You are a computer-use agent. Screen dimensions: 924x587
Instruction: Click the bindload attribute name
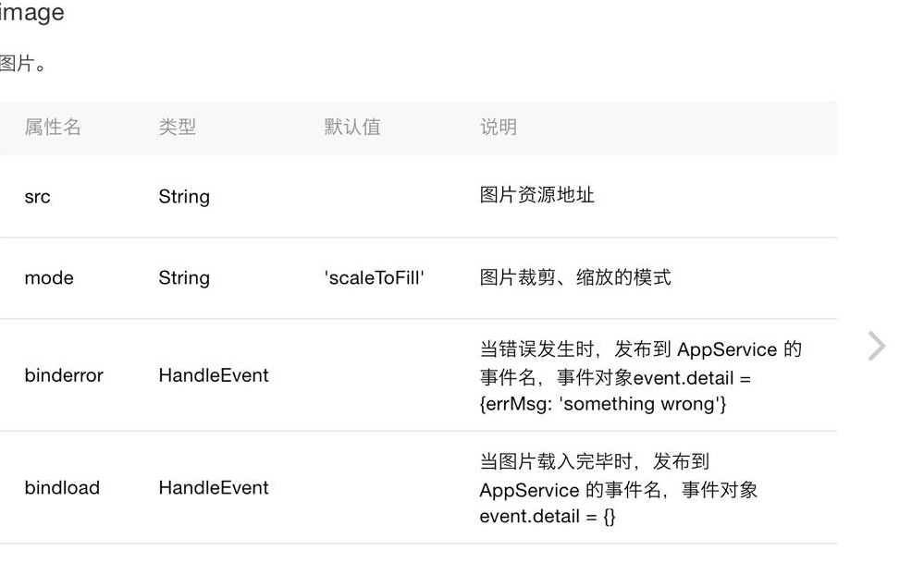62,487
